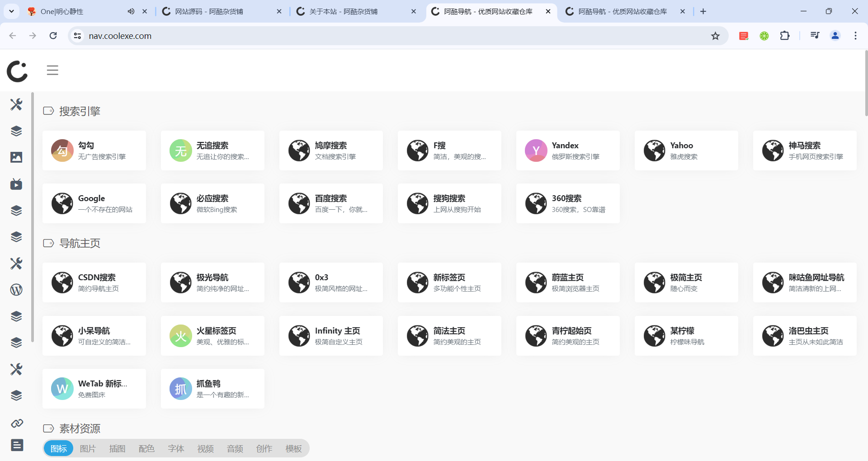Open the 鸠摩搜索 card
Screen dimensions: 868x461
click(331, 151)
